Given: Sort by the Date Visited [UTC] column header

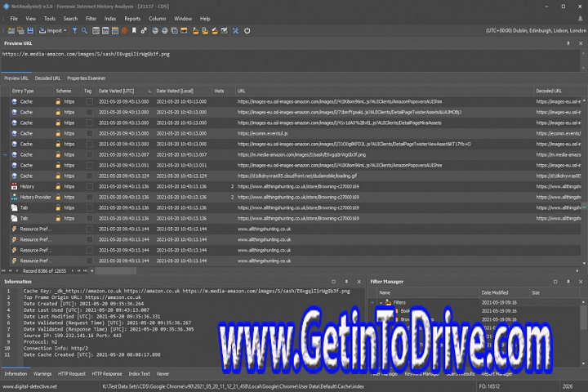Looking at the screenshot, I should pos(125,91).
